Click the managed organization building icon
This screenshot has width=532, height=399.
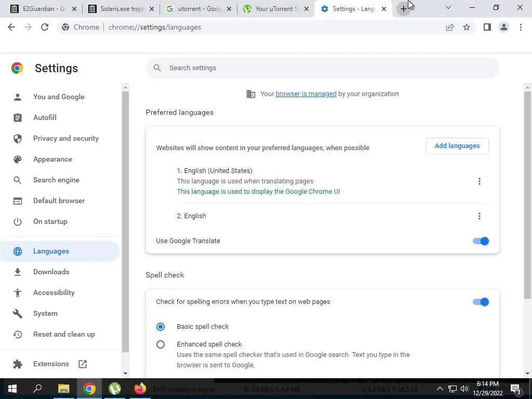pyautogui.click(x=251, y=94)
